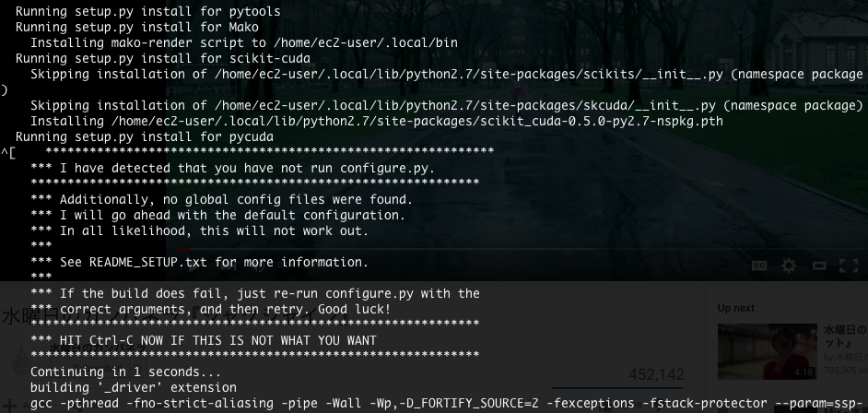Click the Up next heading

click(x=735, y=308)
